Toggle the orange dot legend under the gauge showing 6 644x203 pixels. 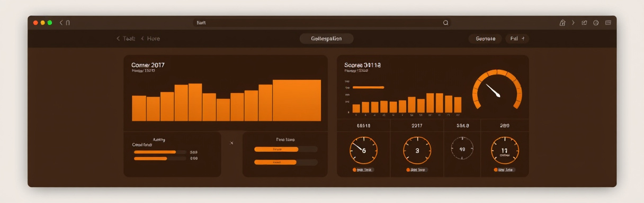tap(363, 170)
